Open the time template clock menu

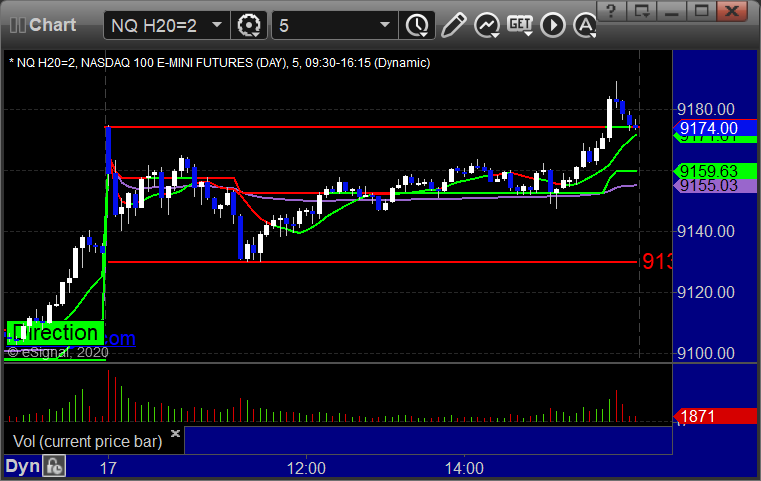tap(417, 25)
